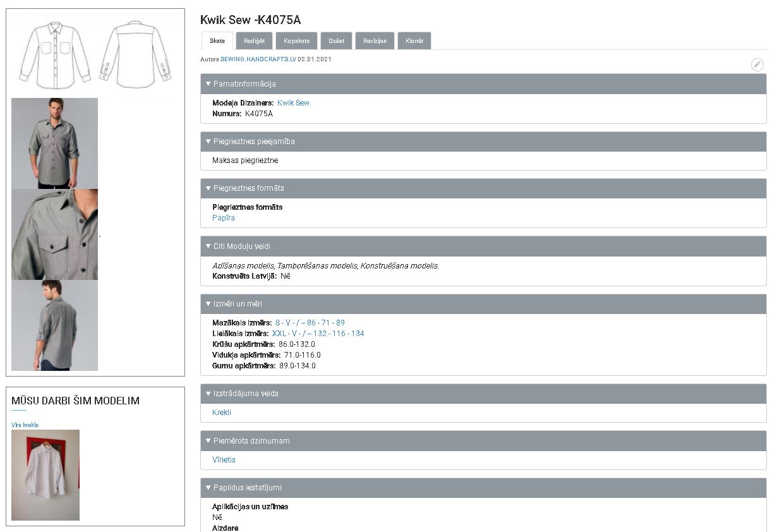Open the Vīra krekls work link
This screenshot has width=777, height=532.
pos(25,425)
